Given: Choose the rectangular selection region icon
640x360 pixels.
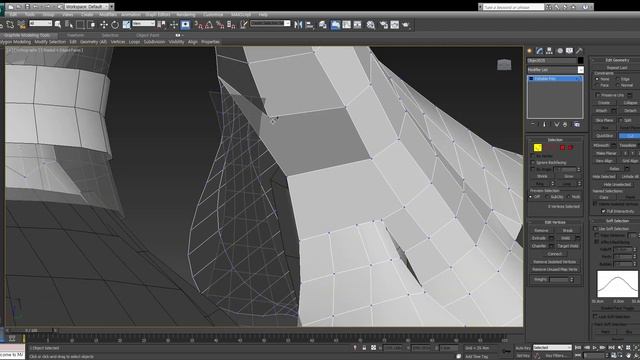Looking at the screenshot, I should point(80,25).
